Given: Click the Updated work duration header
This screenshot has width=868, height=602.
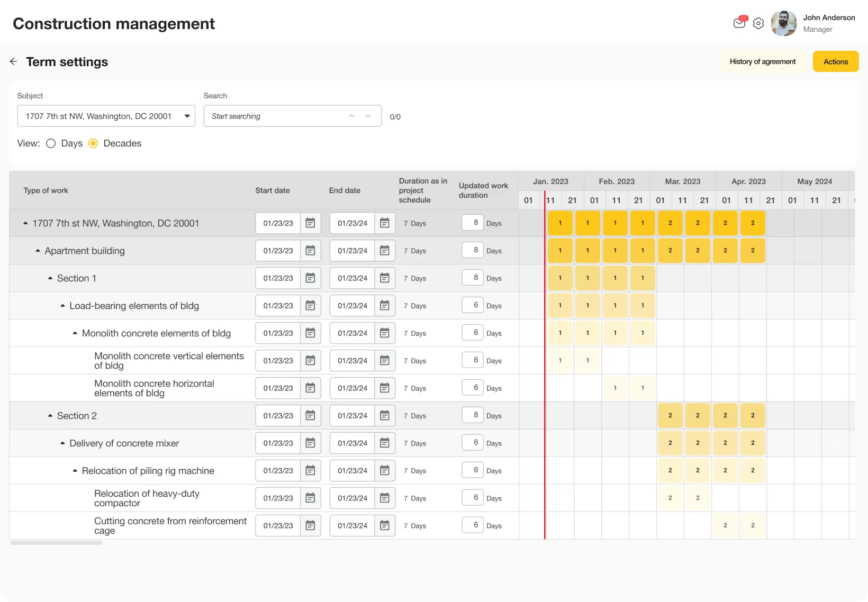Looking at the screenshot, I should 483,190.
